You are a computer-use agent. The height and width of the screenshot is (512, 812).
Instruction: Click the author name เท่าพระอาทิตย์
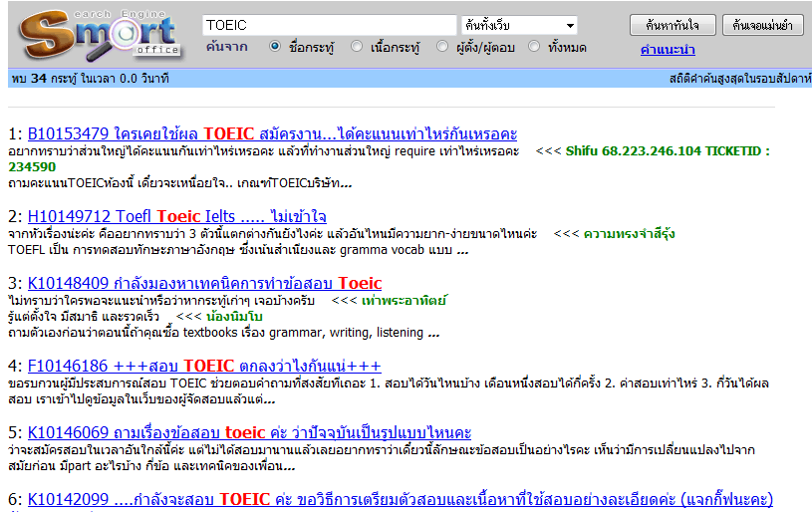tap(404, 300)
